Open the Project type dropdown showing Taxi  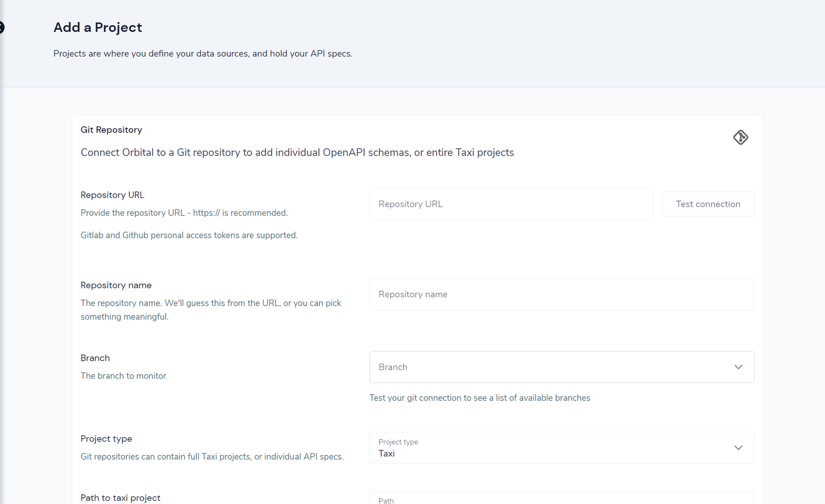pos(562,448)
